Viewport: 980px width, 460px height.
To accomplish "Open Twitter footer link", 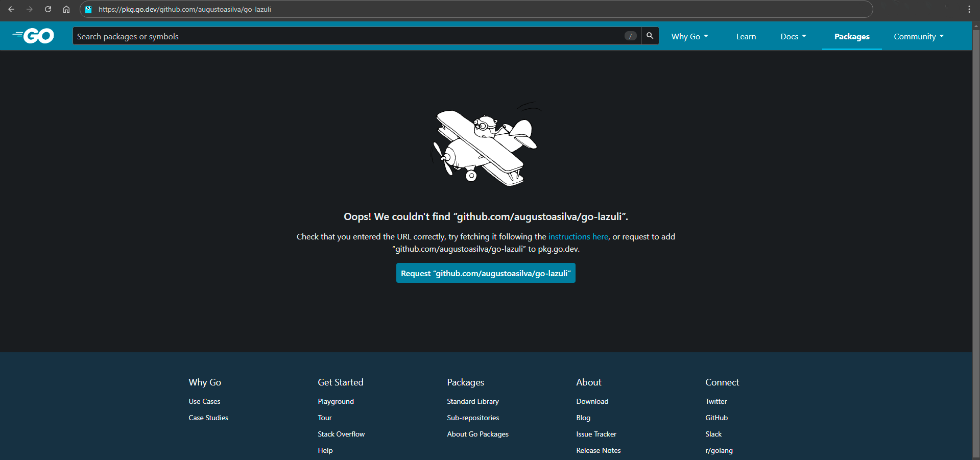I will (716, 401).
